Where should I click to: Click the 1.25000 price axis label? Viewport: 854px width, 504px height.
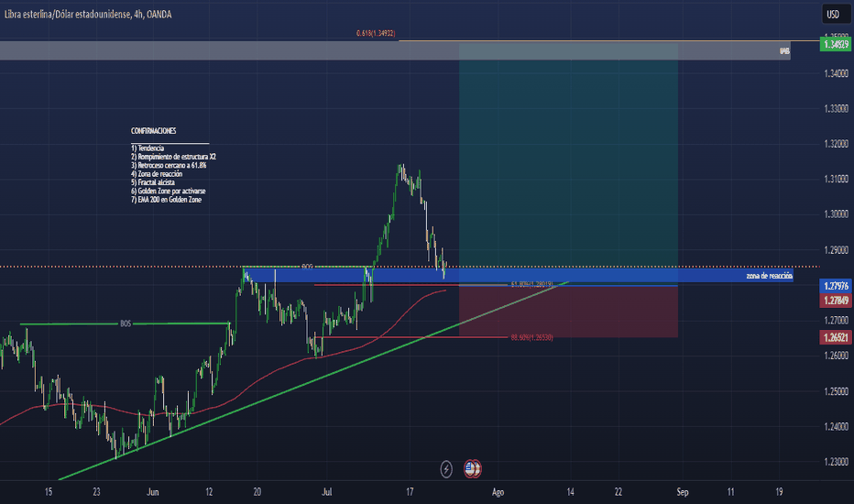pyautogui.click(x=836, y=391)
